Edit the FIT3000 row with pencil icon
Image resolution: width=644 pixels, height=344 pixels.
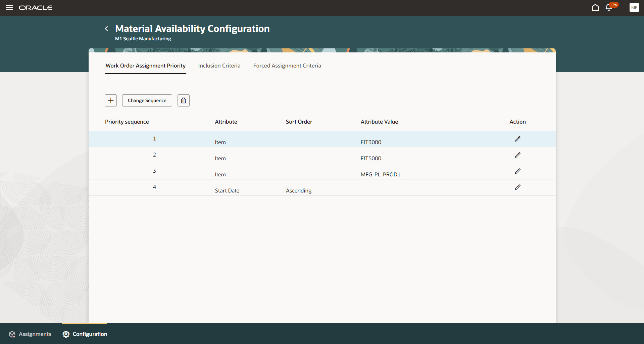(x=517, y=139)
